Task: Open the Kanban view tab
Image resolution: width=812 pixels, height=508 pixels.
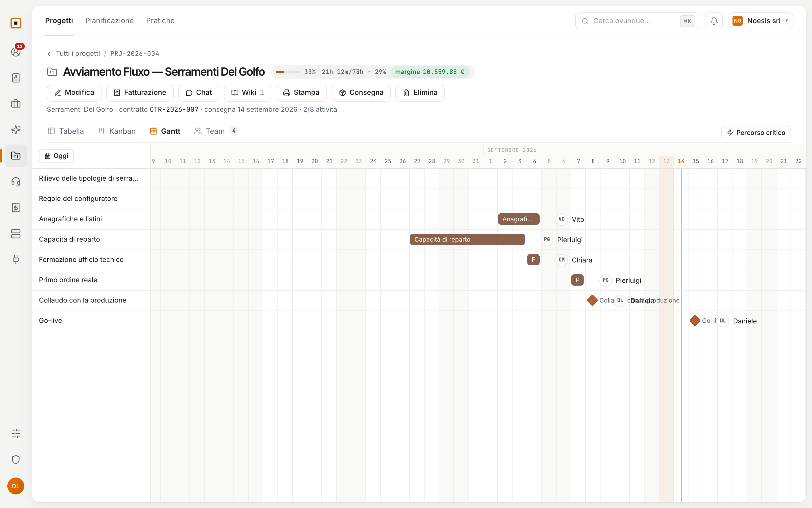Action: coord(117,131)
